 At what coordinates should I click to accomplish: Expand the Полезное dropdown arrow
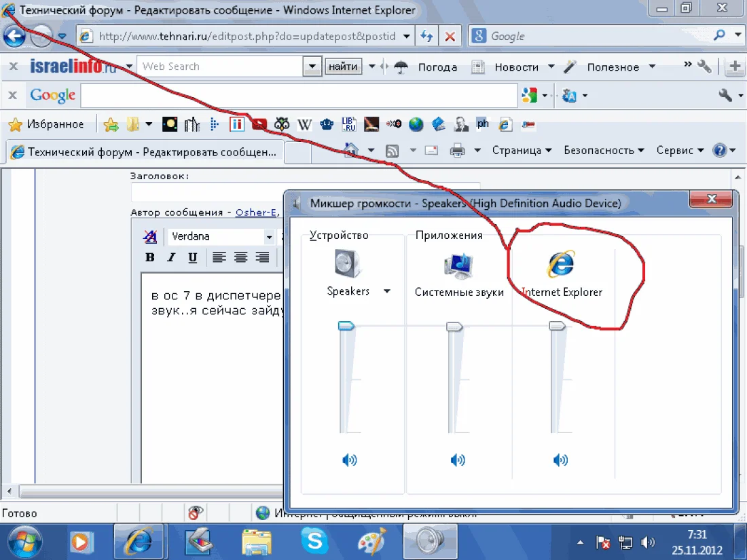click(652, 67)
